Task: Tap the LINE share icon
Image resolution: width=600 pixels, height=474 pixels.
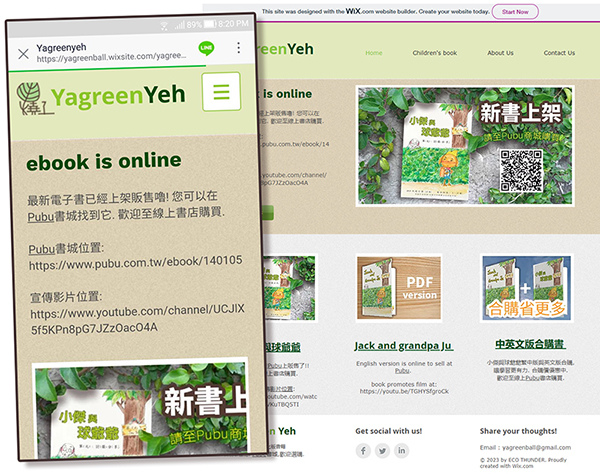Action: point(207,48)
